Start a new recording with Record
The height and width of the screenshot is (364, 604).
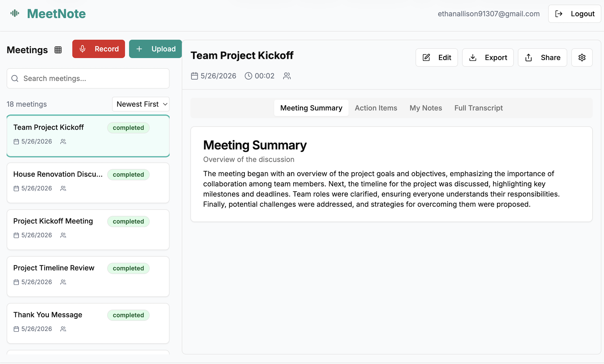[x=99, y=49]
